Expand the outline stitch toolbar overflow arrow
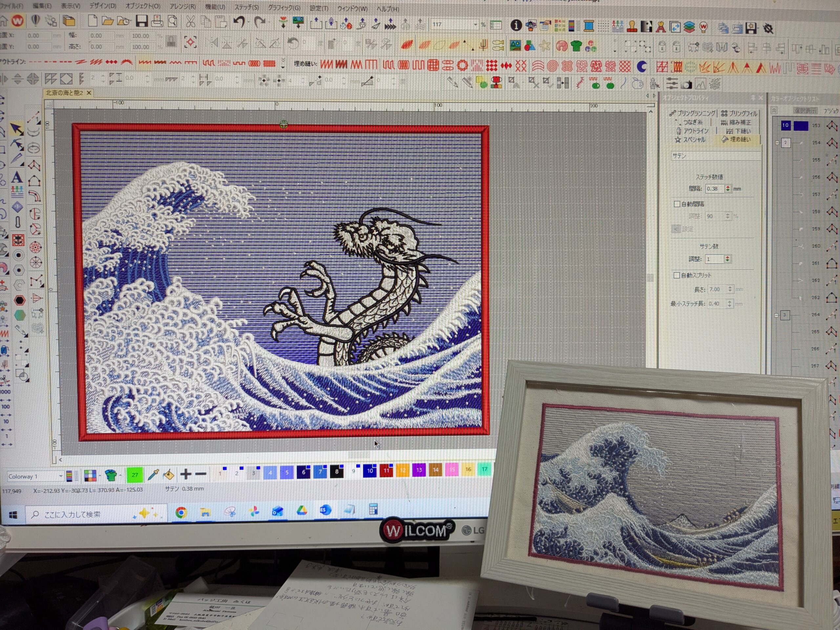Viewport: 840px width, 630px height. 283,63
